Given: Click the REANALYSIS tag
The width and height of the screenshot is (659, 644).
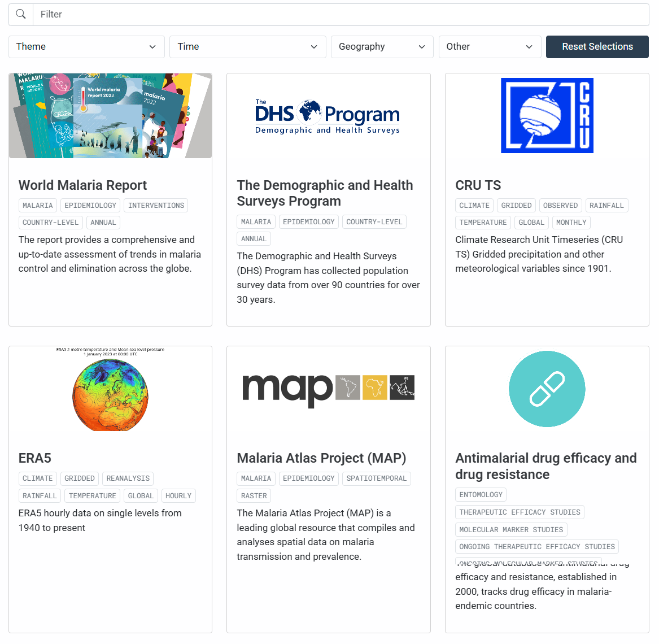Looking at the screenshot, I should click(x=128, y=479).
